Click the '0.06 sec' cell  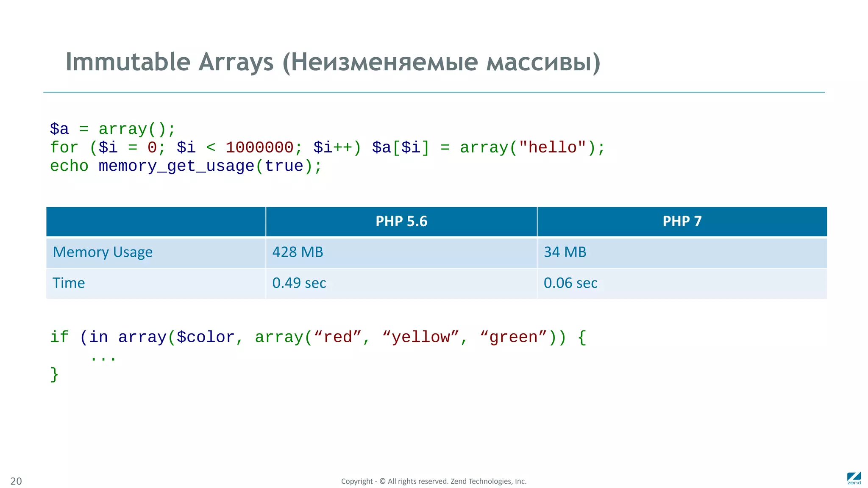[682, 284]
